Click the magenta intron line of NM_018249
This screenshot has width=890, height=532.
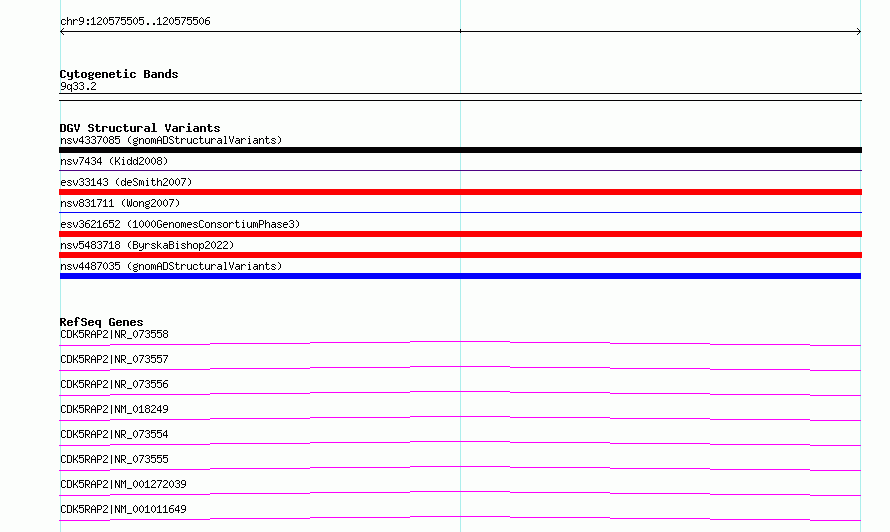tap(460, 417)
